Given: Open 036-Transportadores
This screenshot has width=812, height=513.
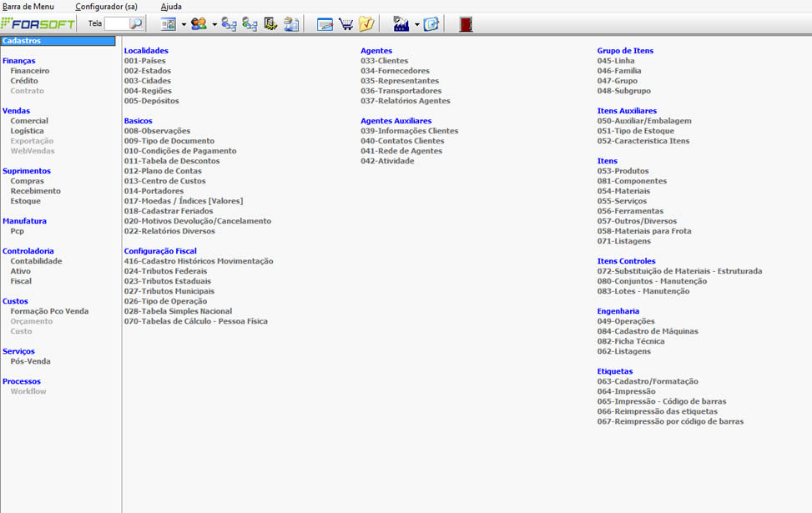Looking at the screenshot, I should [401, 91].
